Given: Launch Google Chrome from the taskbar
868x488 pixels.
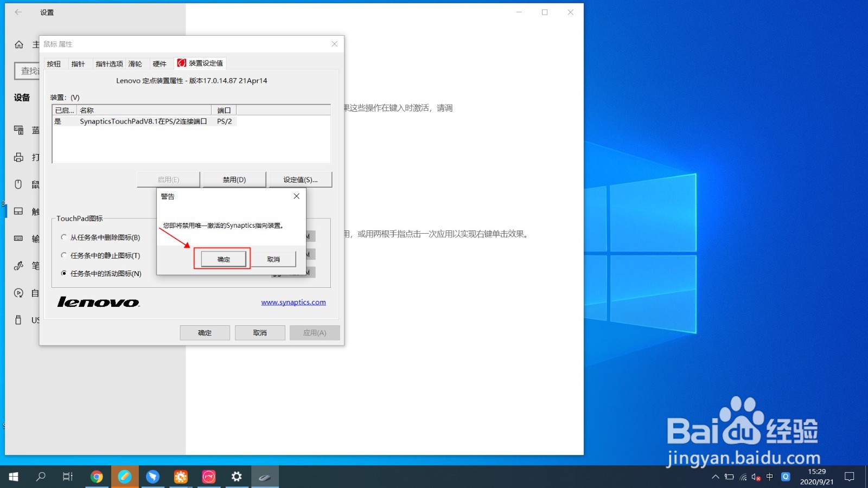Looking at the screenshot, I should pos(97,477).
